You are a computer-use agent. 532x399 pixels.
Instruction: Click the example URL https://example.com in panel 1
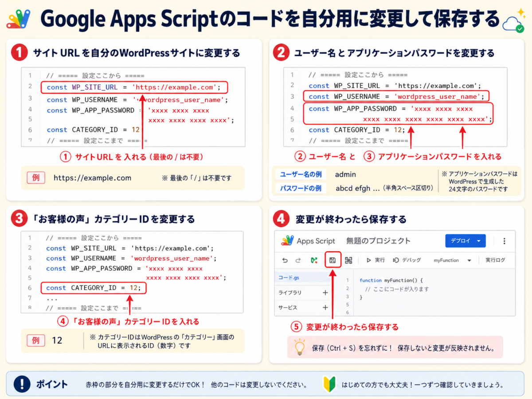92,178
